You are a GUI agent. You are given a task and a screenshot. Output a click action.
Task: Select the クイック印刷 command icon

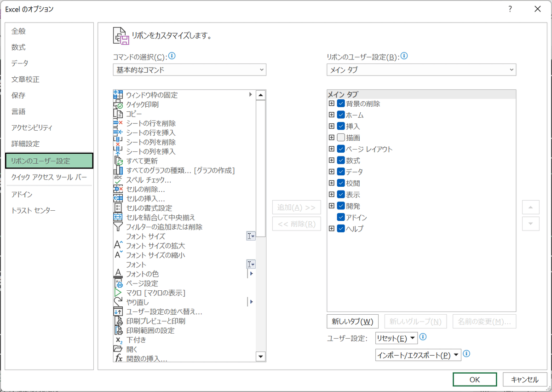point(118,104)
